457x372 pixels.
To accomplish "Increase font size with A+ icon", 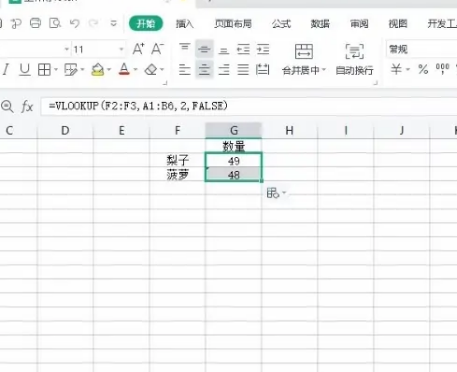I will pyautogui.click(x=138, y=49).
